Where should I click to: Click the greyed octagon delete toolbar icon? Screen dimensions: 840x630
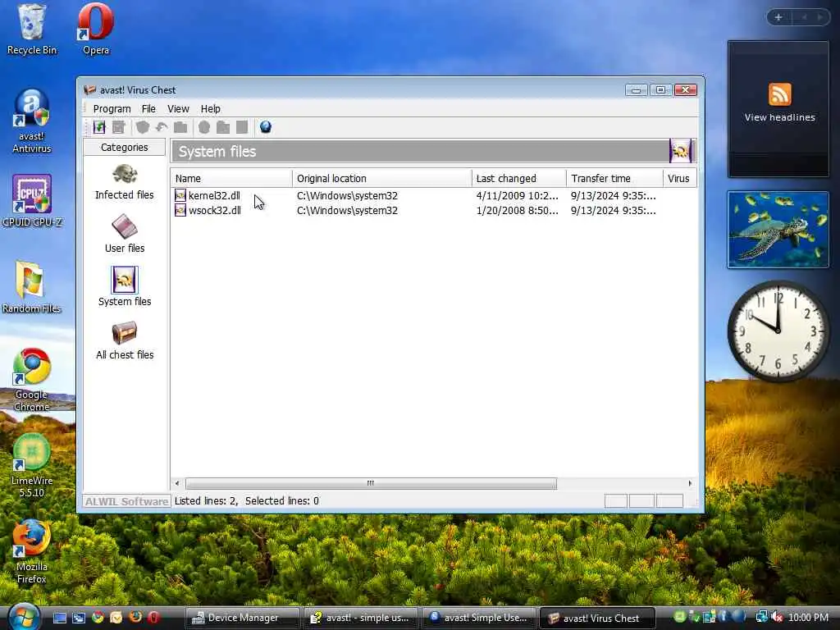pyautogui.click(x=204, y=127)
